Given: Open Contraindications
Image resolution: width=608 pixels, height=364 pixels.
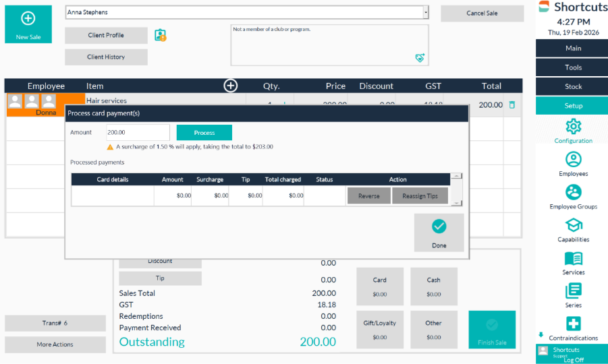Looking at the screenshot, I should (573, 329).
